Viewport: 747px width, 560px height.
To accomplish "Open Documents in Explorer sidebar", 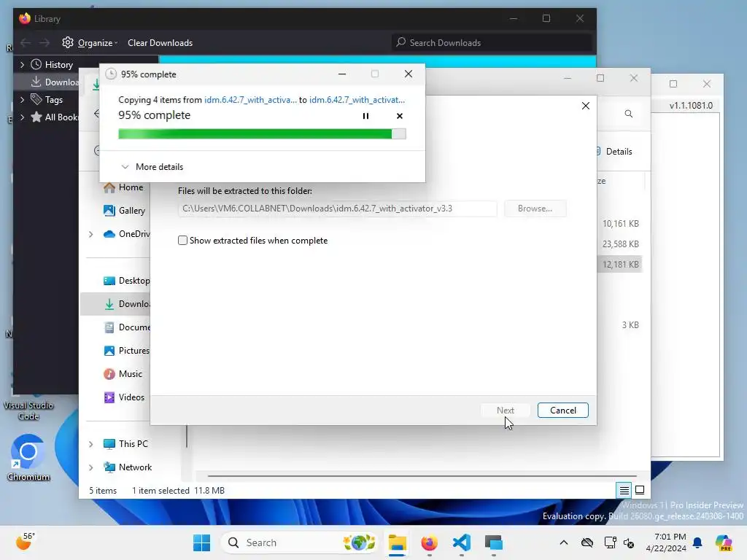I will point(126,327).
